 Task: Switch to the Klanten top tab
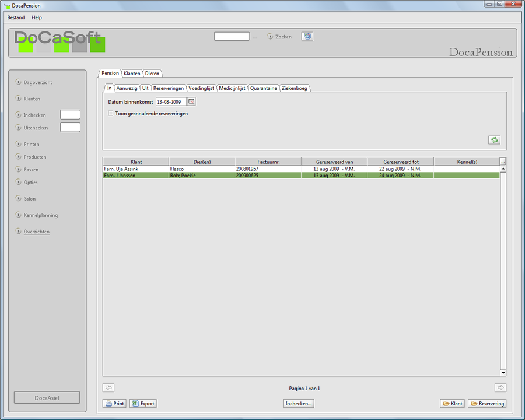[x=132, y=73]
